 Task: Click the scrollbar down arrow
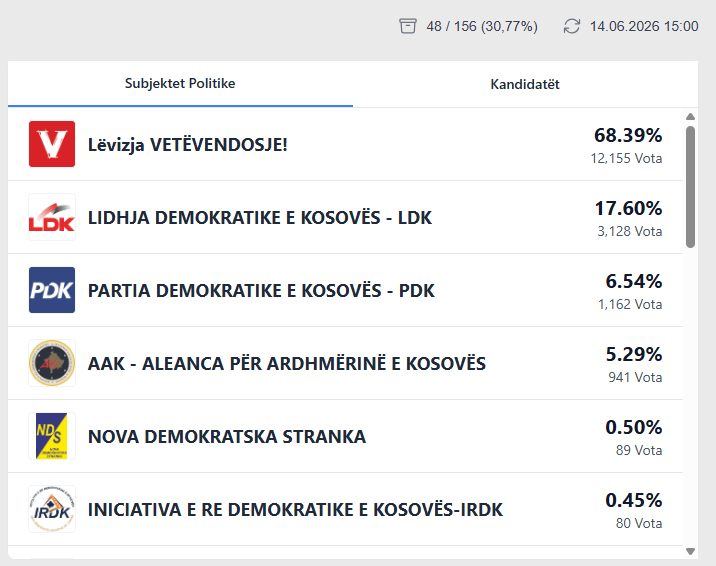pyautogui.click(x=690, y=551)
